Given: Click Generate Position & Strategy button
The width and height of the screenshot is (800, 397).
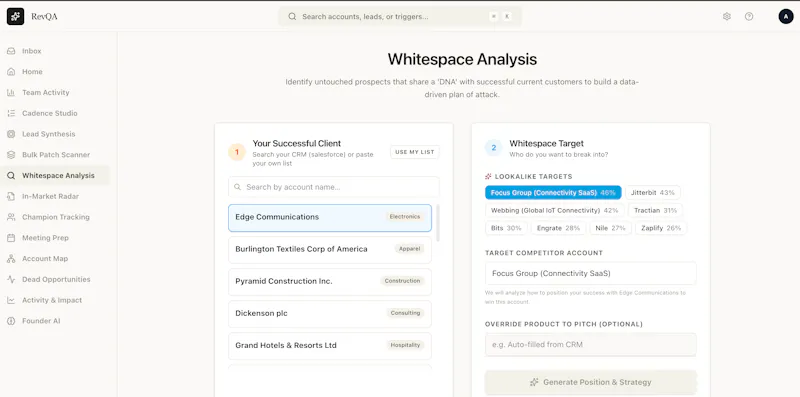Looking at the screenshot, I should pyautogui.click(x=590, y=382).
